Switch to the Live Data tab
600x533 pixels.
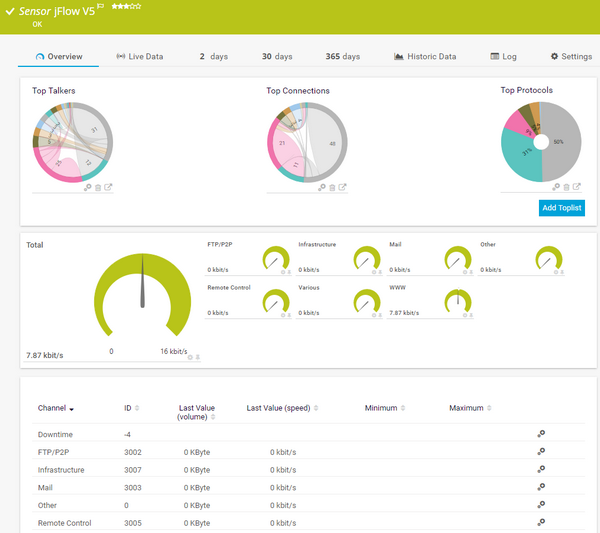pos(139,57)
